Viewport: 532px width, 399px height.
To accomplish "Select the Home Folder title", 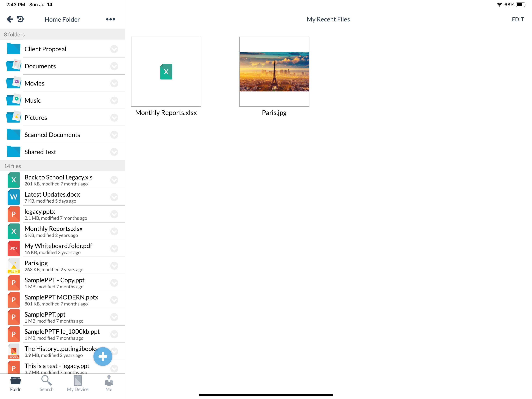I will [62, 19].
